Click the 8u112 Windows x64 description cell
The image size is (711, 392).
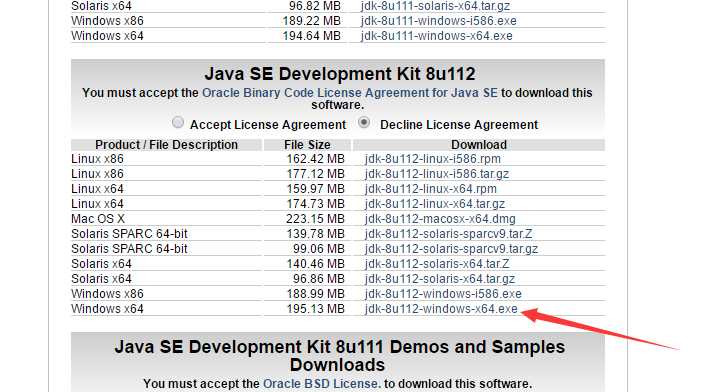click(x=107, y=309)
